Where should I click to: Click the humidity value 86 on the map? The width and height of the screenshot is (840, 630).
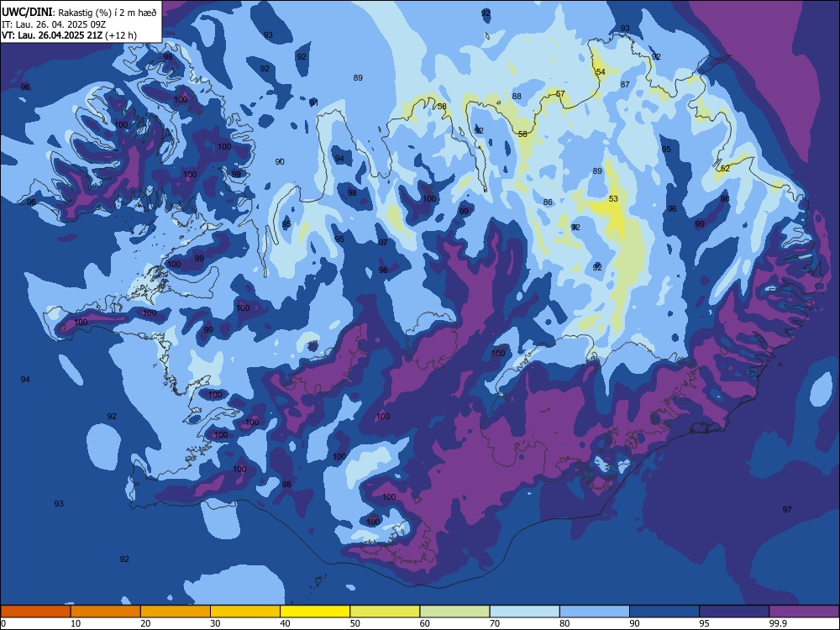[x=548, y=202]
